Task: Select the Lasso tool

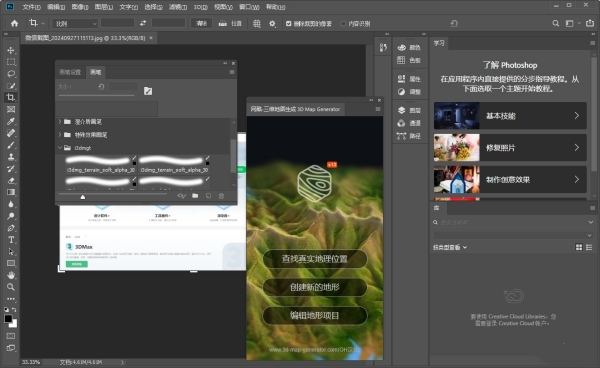Action: pyautogui.click(x=11, y=74)
